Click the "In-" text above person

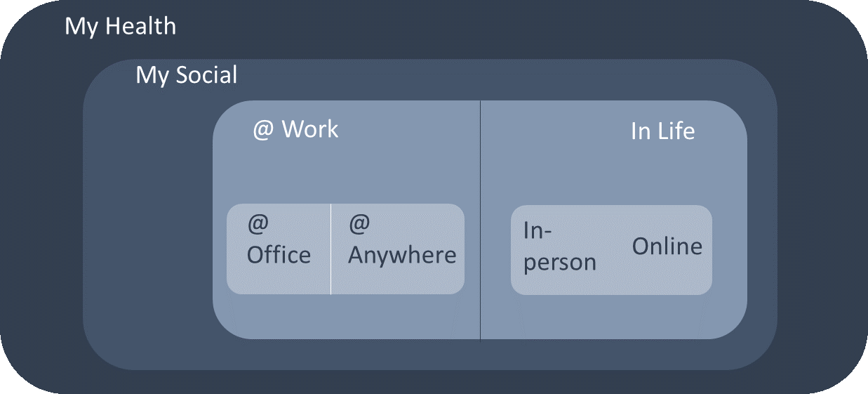click(538, 230)
